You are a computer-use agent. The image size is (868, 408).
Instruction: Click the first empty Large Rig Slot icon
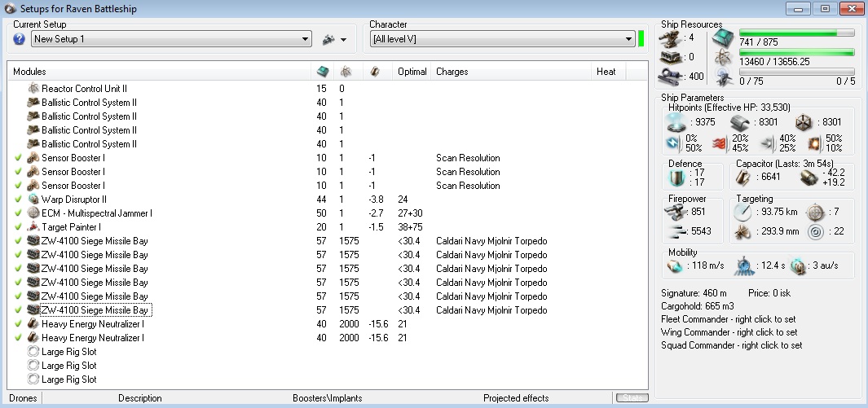click(33, 352)
